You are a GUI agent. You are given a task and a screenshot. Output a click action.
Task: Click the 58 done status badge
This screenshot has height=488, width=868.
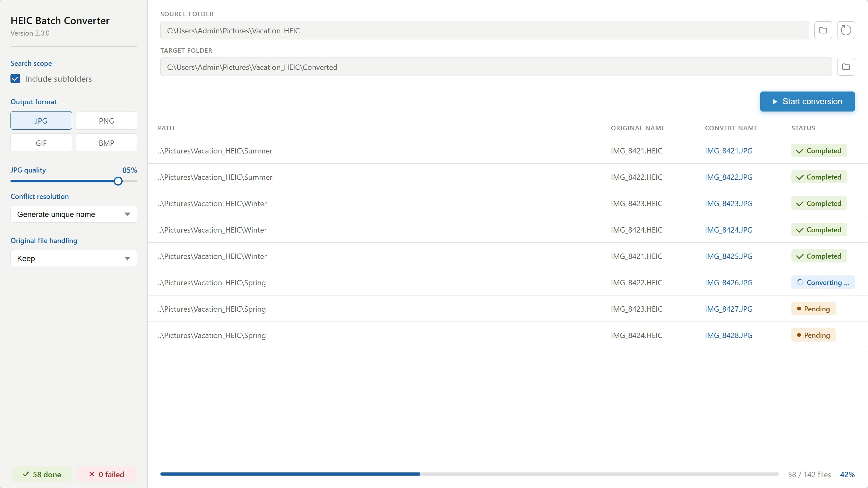point(41,474)
